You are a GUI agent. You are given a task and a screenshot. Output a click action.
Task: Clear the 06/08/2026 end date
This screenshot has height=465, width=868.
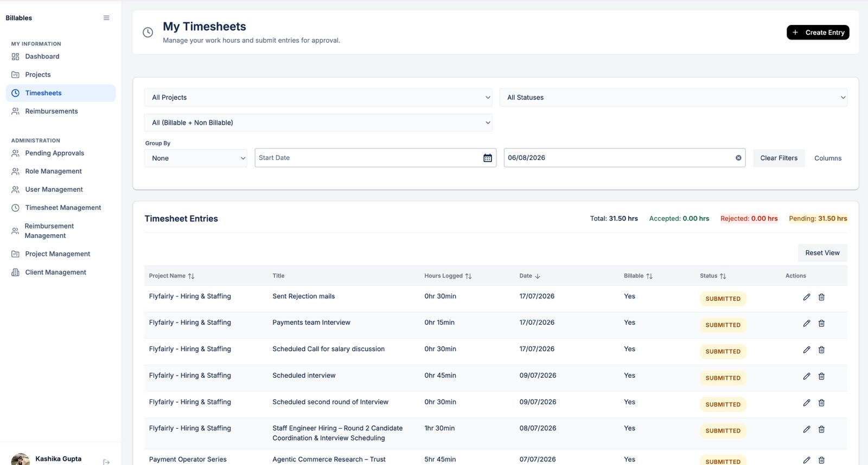tap(738, 158)
